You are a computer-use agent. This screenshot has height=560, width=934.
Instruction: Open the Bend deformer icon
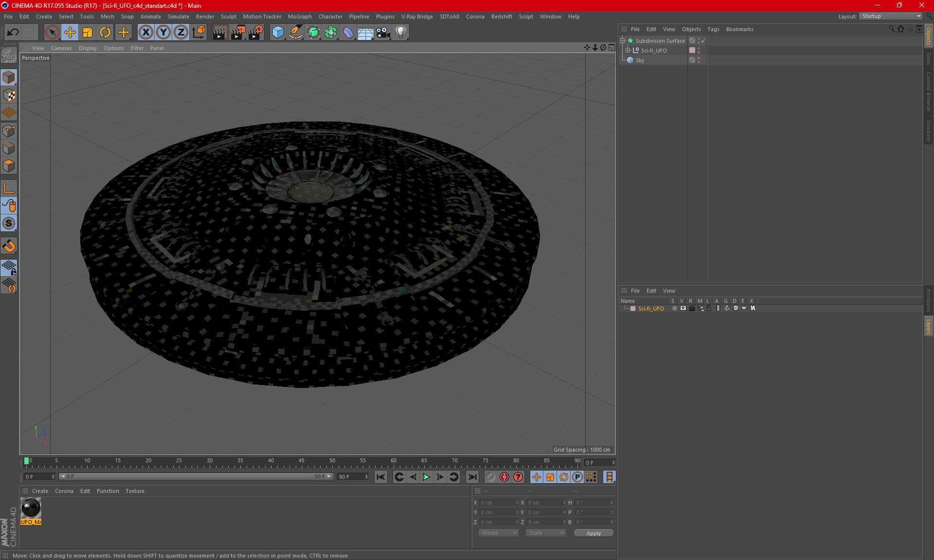point(348,33)
